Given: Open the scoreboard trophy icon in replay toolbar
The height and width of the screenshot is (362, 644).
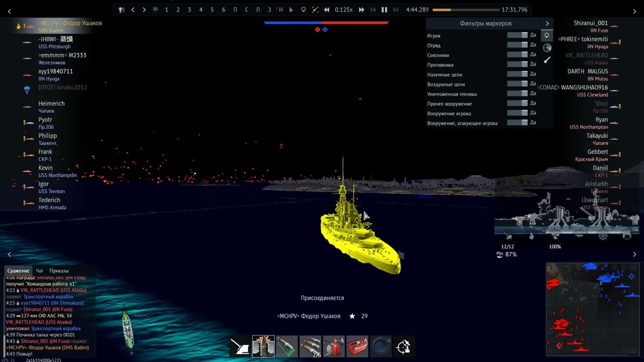Looking at the screenshot, I should click(x=121, y=10).
